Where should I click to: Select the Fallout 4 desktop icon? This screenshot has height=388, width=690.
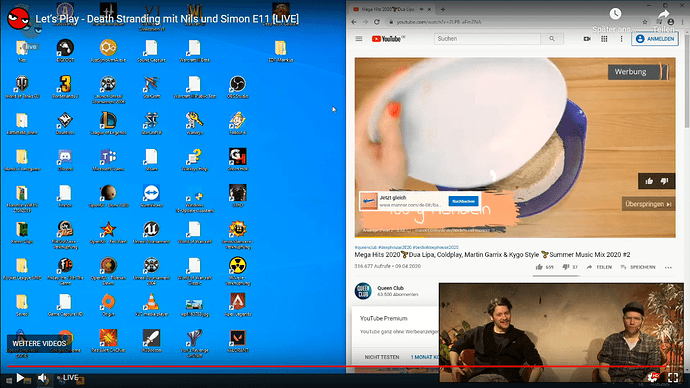tap(238, 120)
